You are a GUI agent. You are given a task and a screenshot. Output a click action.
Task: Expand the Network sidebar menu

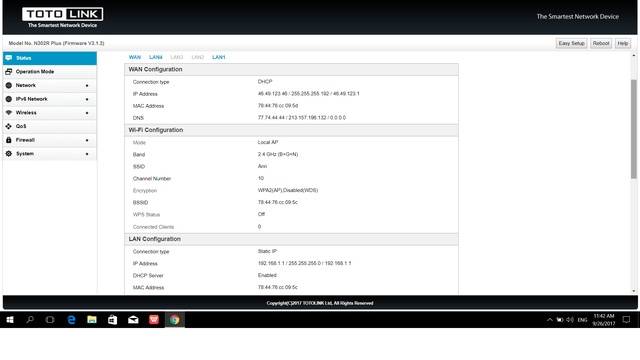[50, 85]
